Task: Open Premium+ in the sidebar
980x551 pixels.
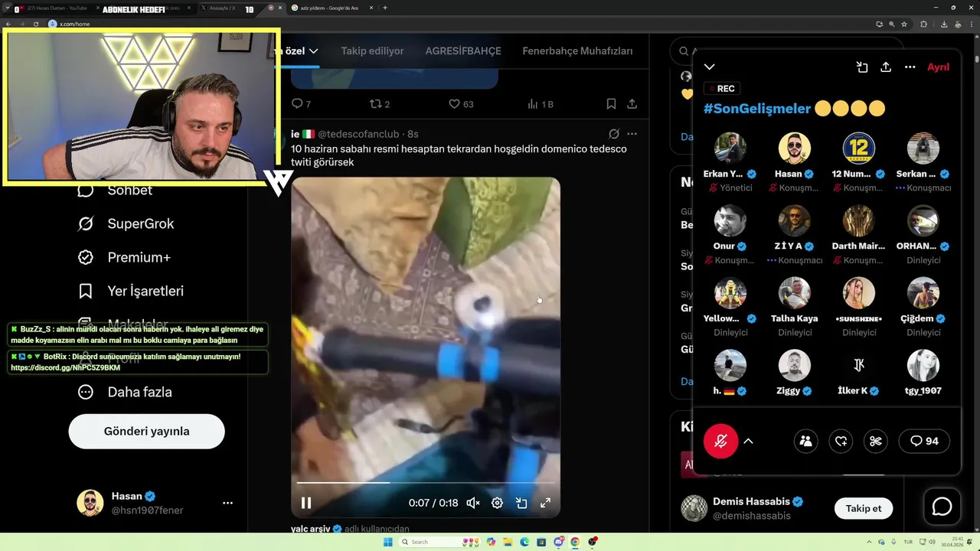Action: point(123,257)
